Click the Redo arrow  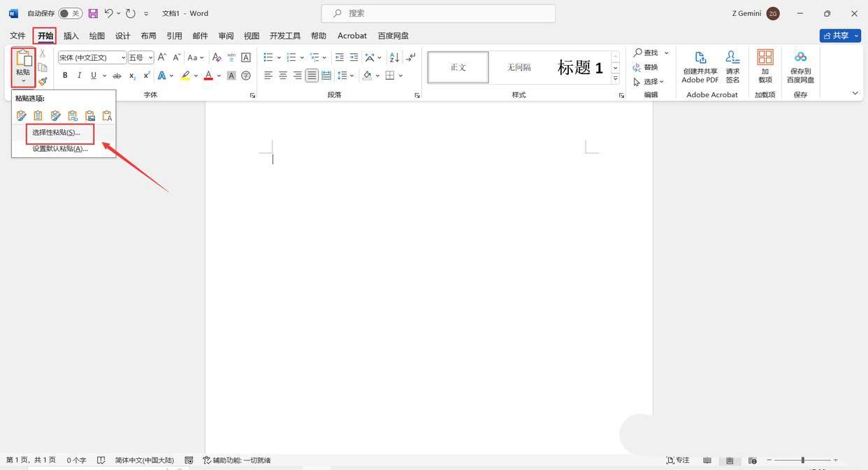coord(131,13)
